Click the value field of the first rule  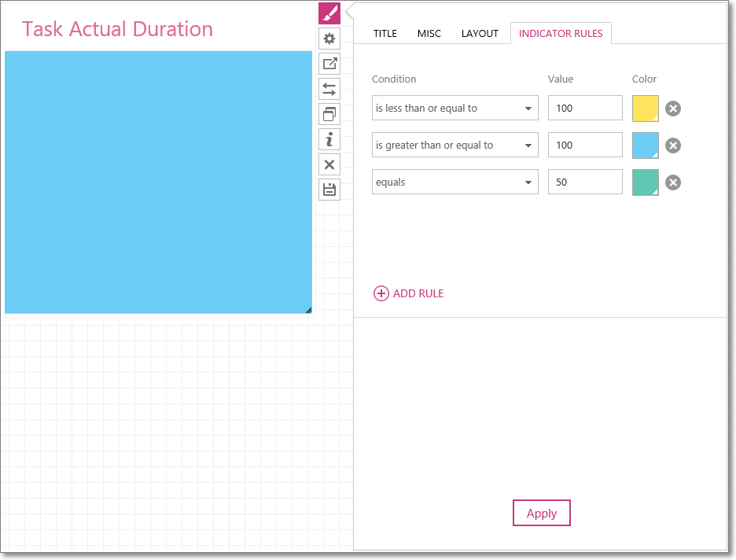tap(585, 108)
